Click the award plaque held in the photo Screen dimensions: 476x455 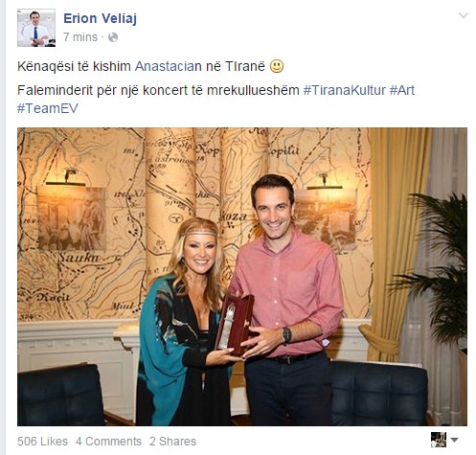click(235, 325)
